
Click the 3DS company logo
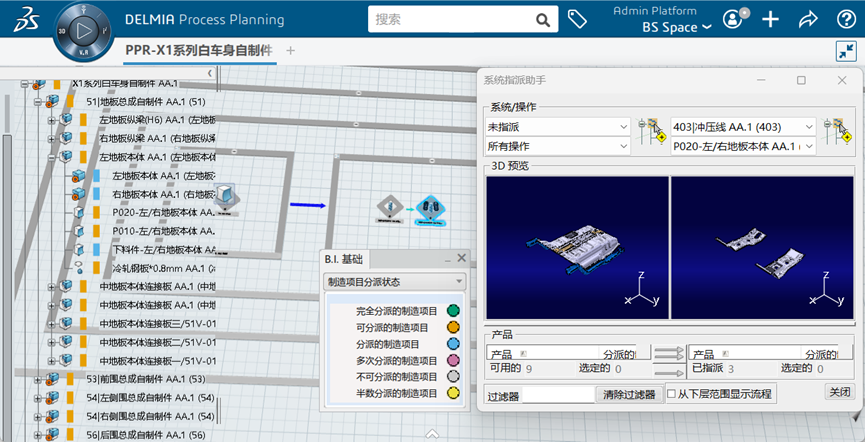26,19
